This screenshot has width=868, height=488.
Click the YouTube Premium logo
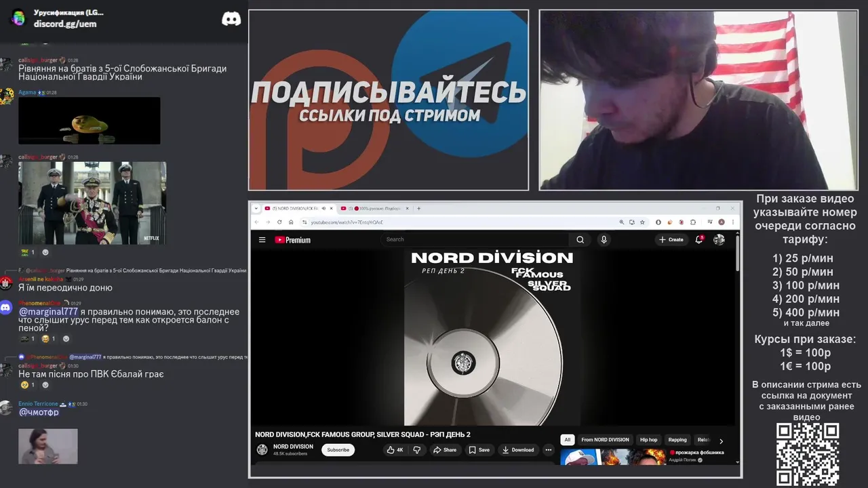point(292,240)
